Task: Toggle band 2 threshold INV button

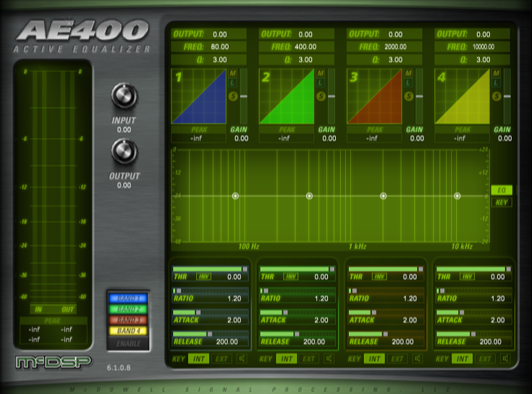Action: 291,277
